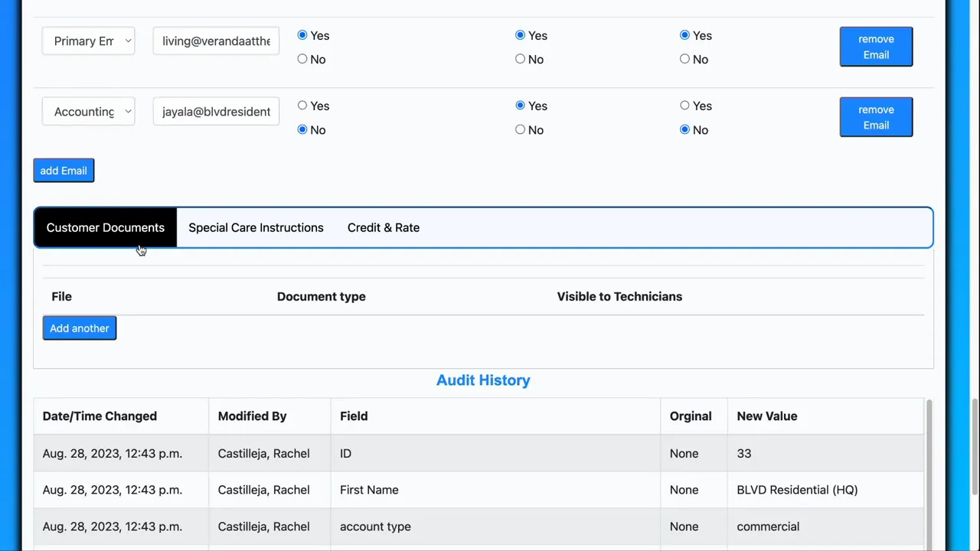Screen dimensions: 980x551
Task: Switch to the Credit & Rate tab
Action: tap(383, 227)
